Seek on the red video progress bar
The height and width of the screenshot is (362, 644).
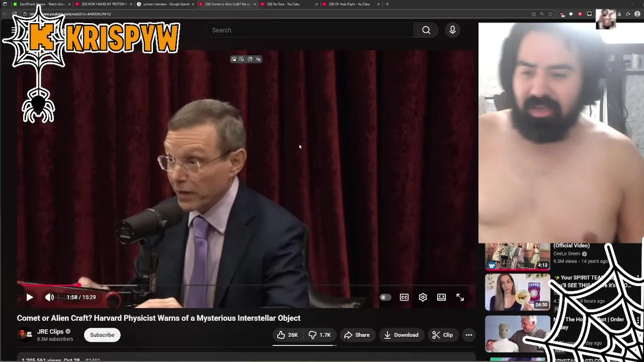coord(246,285)
